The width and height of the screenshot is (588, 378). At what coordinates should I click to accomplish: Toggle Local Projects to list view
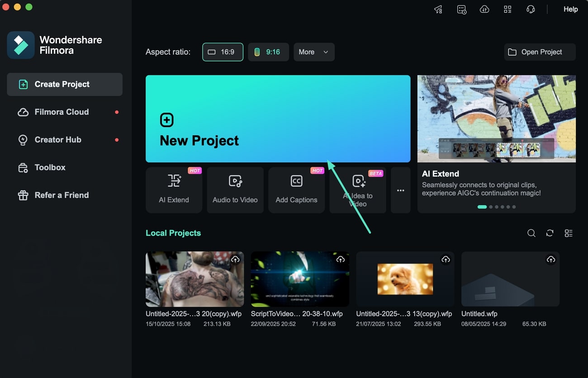569,233
